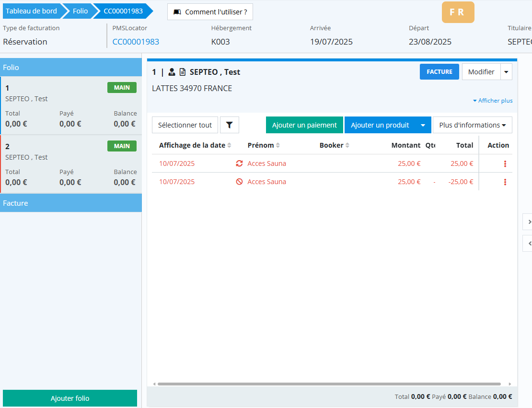Image resolution: width=532 pixels, height=408 pixels.
Task: Open the Plus d'informations dropdown
Action: [x=472, y=125]
